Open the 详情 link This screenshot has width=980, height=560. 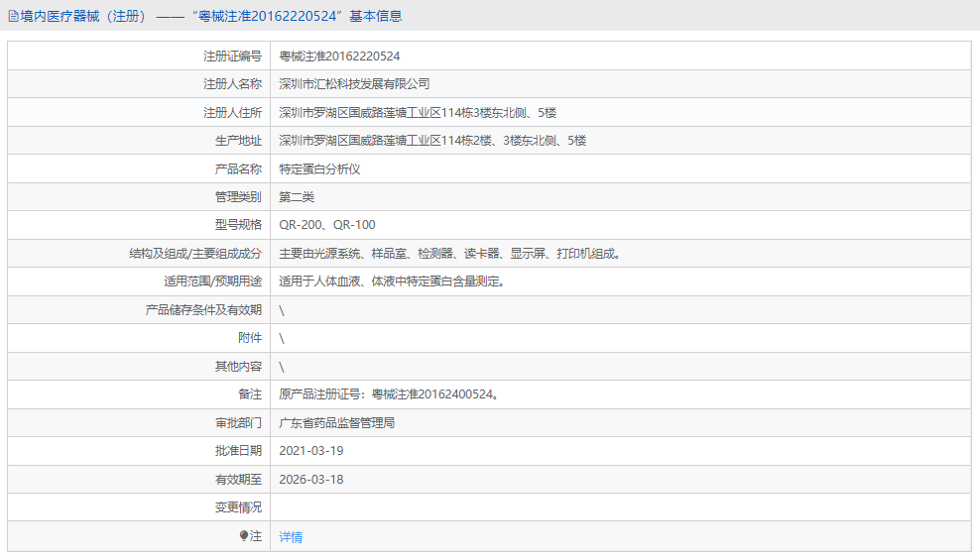coord(291,537)
